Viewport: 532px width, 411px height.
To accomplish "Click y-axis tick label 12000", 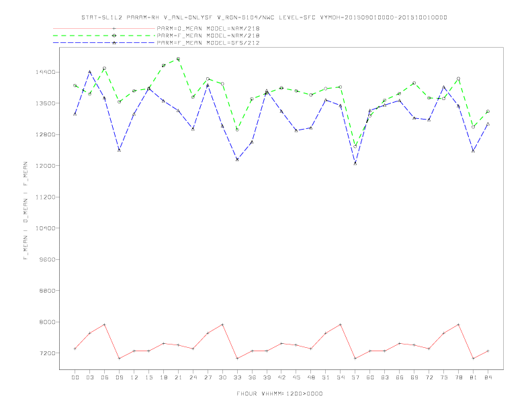I will [x=45, y=166].
